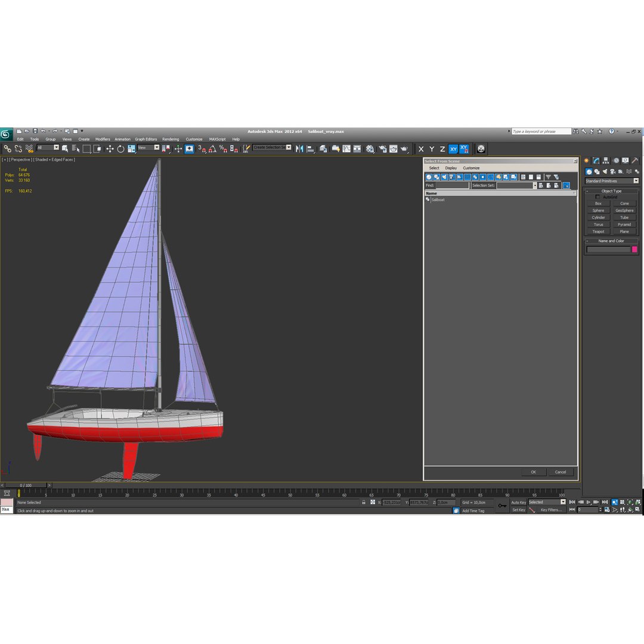Click the pink object color swatch

(x=634, y=249)
